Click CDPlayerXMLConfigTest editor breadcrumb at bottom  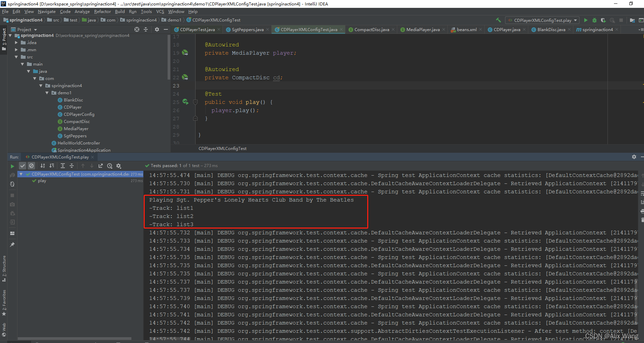tap(223, 149)
